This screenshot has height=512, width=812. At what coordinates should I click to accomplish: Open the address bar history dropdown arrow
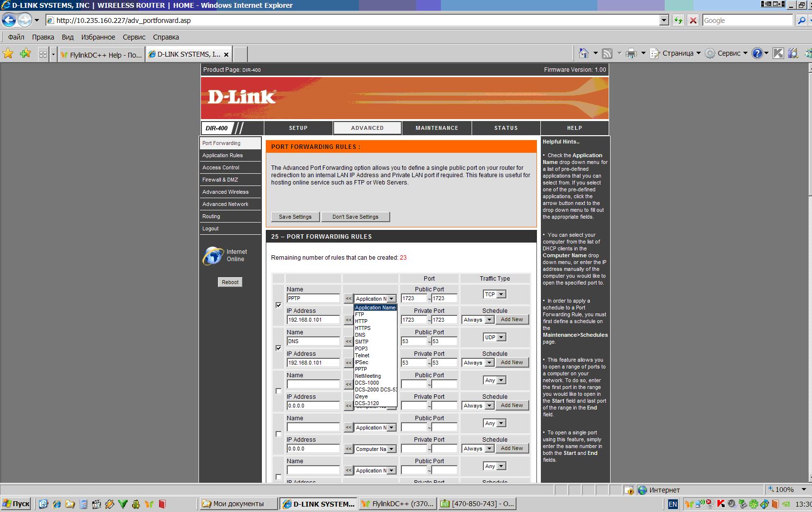664,20
